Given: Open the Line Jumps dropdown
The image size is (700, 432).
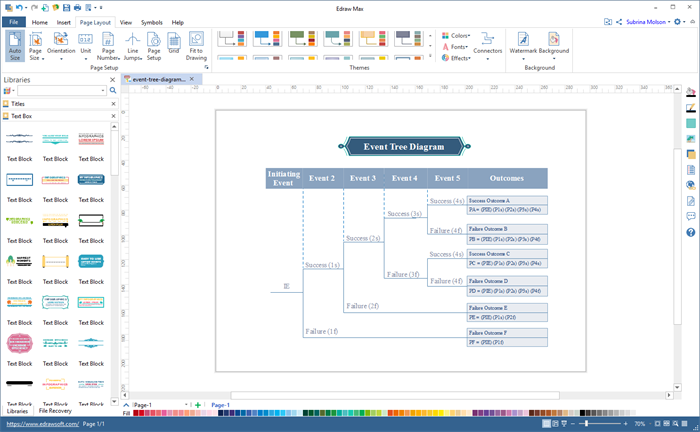Looking at the screenshot, I should tap(133, 46).
